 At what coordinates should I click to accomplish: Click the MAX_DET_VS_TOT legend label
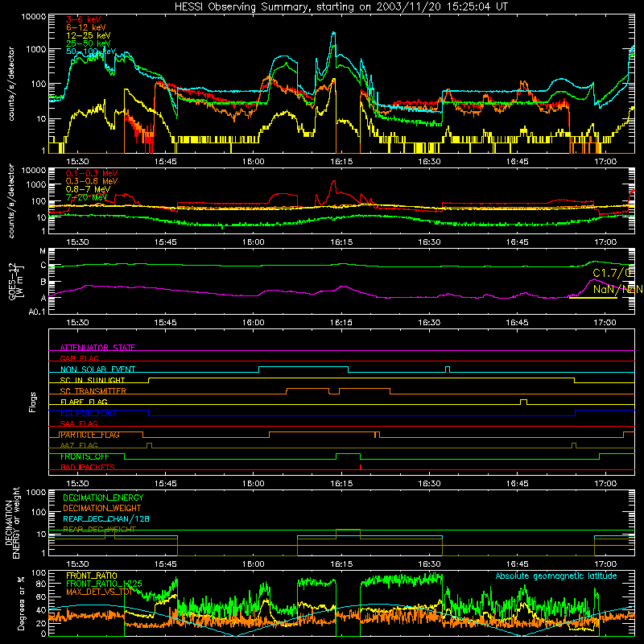tap(99, 592)
